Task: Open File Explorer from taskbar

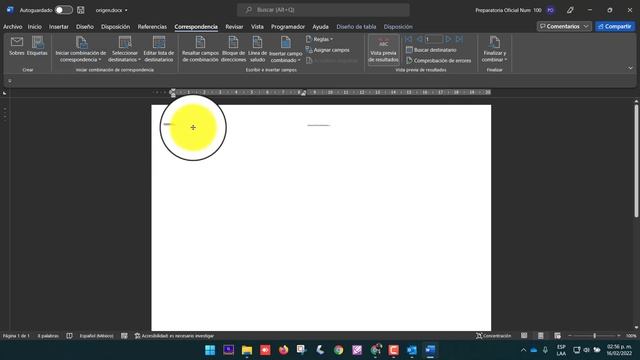Action: 247,350
